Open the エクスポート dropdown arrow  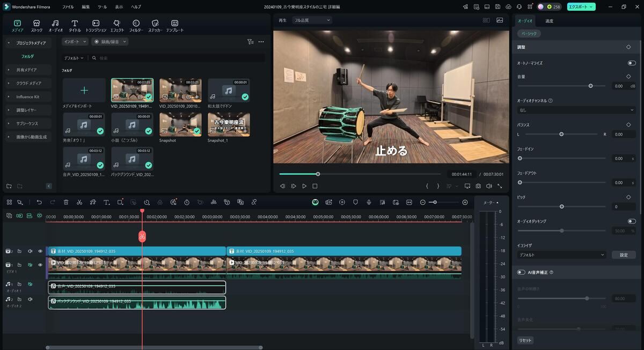point(591,7)
